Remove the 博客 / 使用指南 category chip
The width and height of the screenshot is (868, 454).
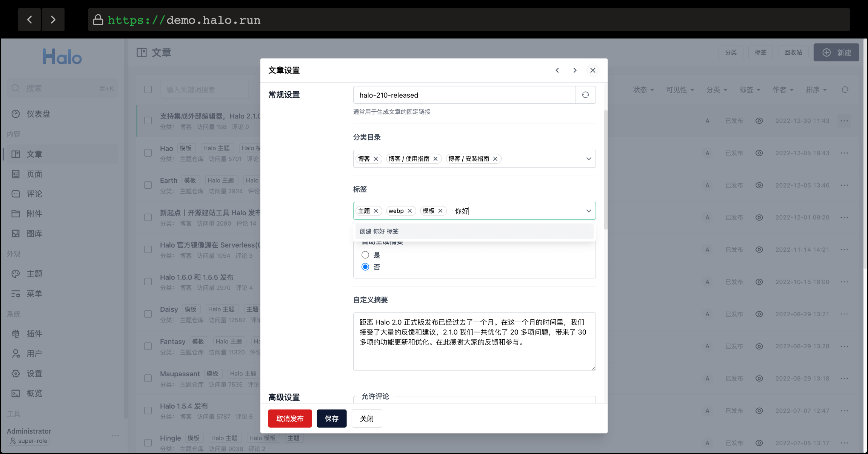pos(436,159)
